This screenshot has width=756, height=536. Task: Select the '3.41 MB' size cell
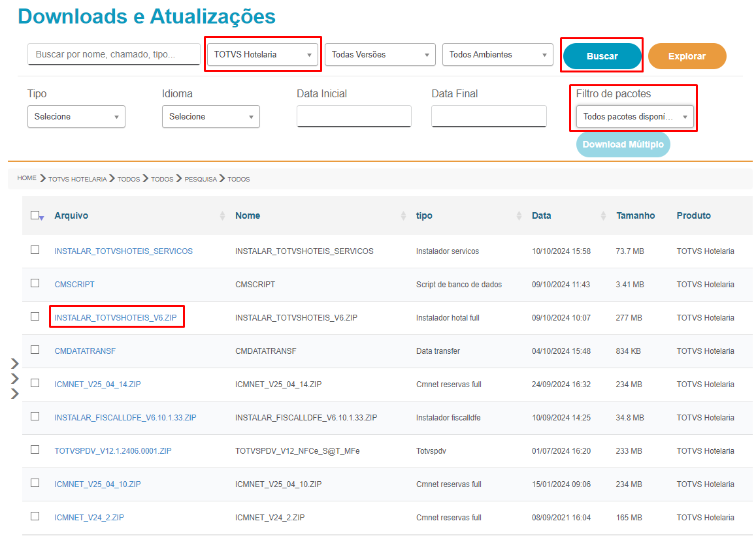coord(630,285)
